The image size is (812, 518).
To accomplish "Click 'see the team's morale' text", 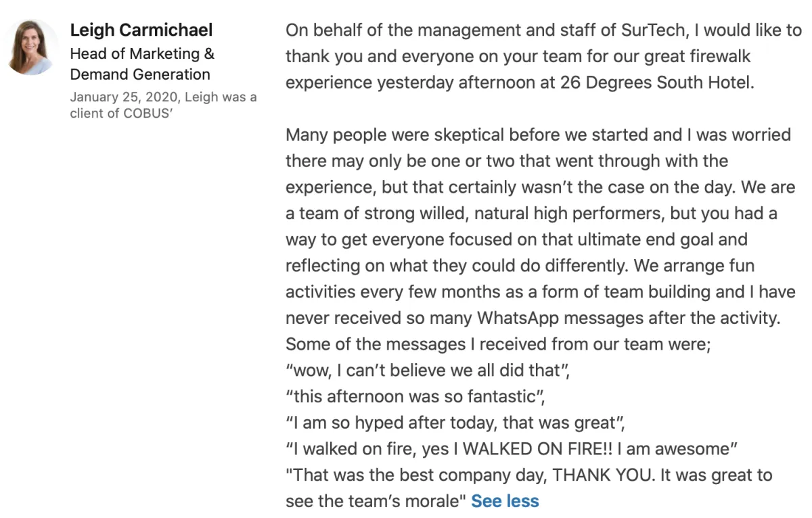I will tap(376, 501).
